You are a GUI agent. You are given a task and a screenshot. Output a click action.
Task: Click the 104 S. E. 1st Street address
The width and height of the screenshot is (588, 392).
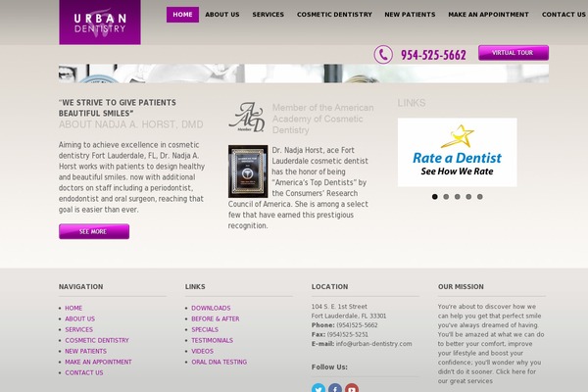[x=339, y=307]
